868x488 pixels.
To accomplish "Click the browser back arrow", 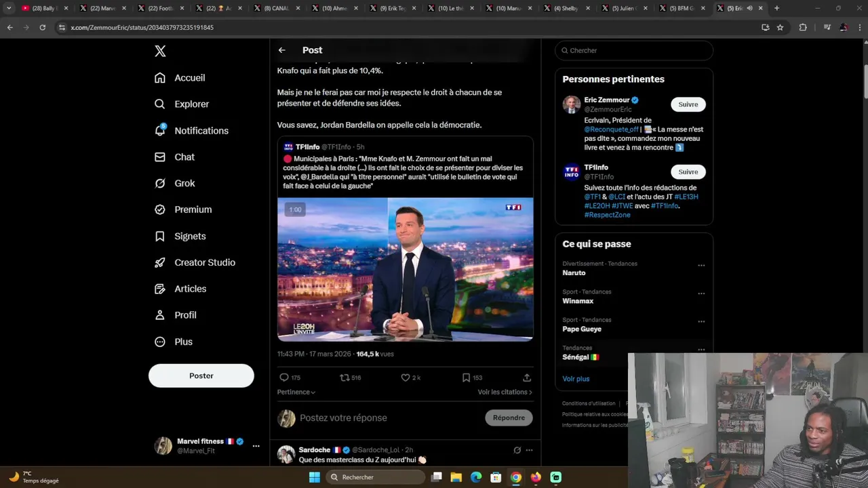I will pyautogui.click(x=9, y=27).
